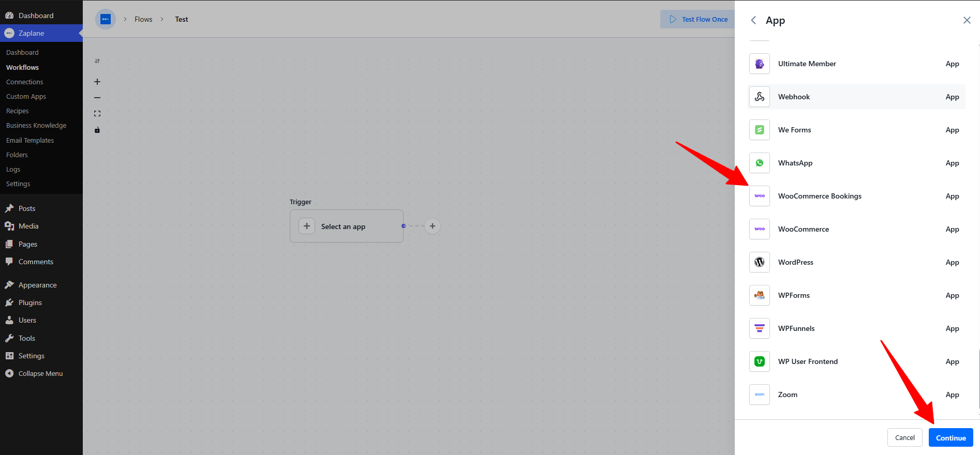
Task: Zoom out with the minus canvas control
Action: [97, 98]
